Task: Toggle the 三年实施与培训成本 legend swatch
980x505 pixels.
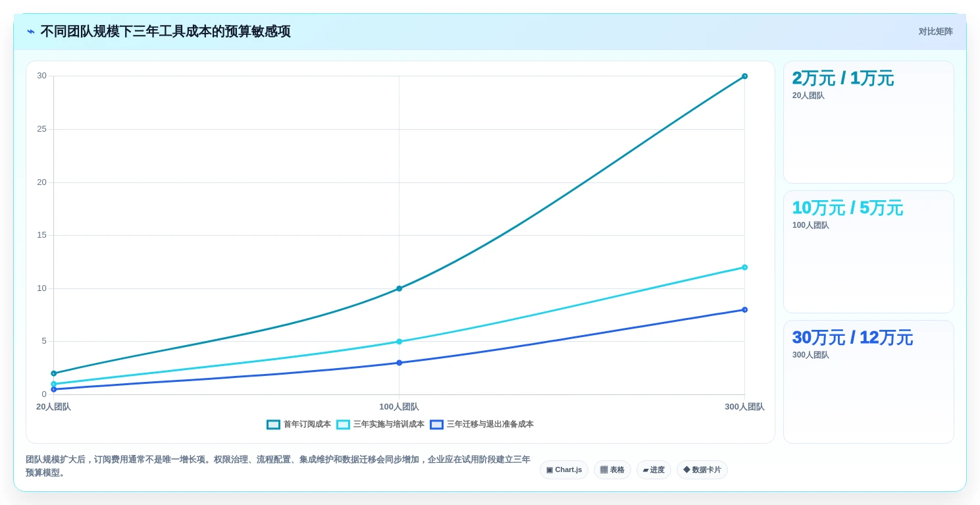Action: (343, 425)
